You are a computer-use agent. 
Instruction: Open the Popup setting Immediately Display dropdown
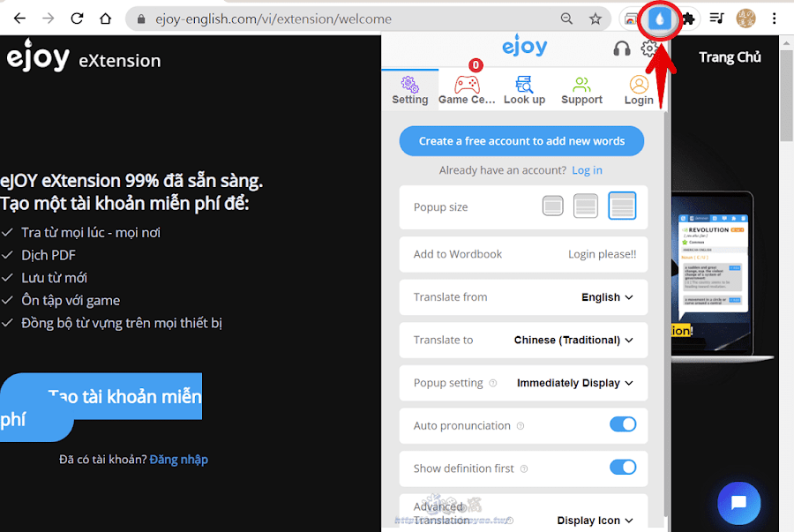574,383
